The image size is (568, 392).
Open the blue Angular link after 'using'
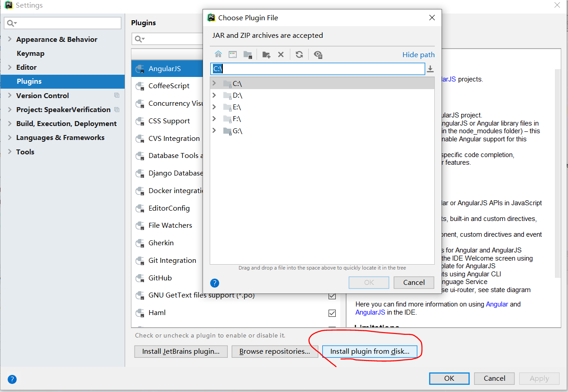497,304
